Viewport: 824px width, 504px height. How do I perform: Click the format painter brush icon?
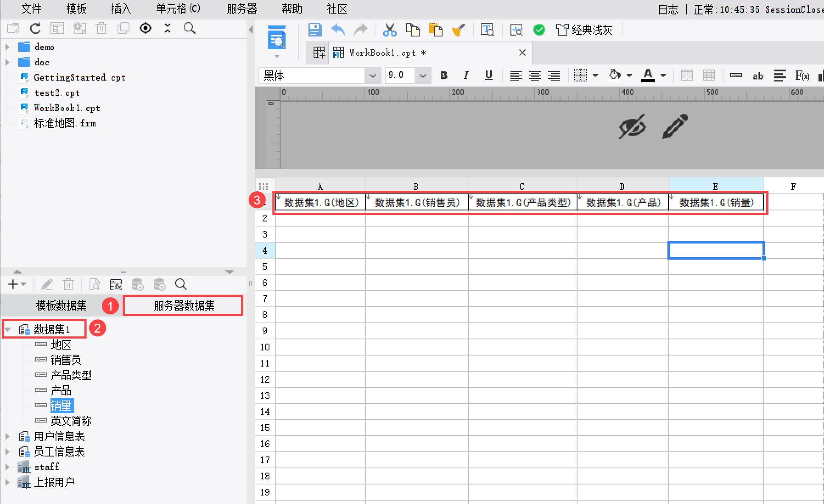tap(458, 30)
